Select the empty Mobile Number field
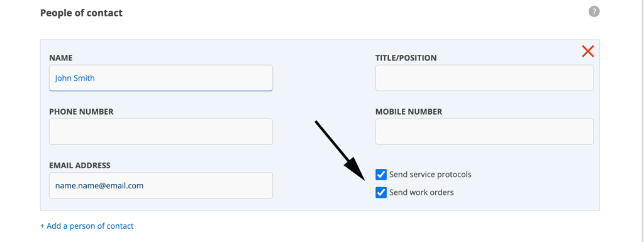644x242 pixels. point(485,132)
